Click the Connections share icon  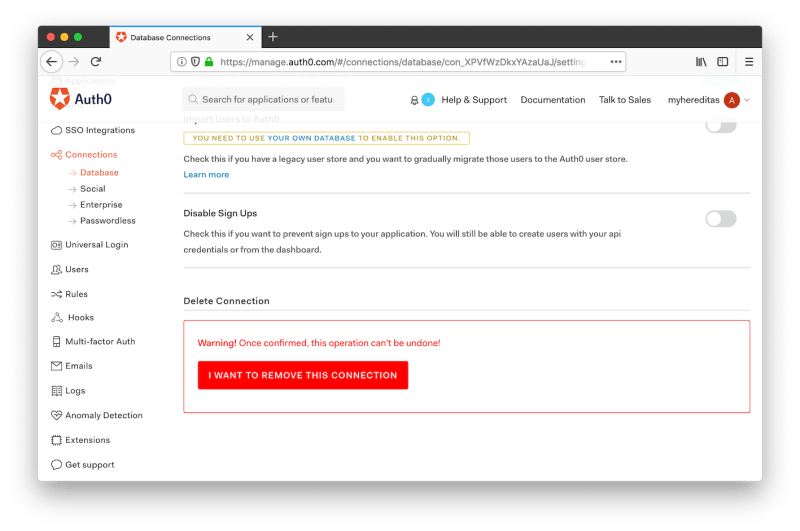click(56, 155)
